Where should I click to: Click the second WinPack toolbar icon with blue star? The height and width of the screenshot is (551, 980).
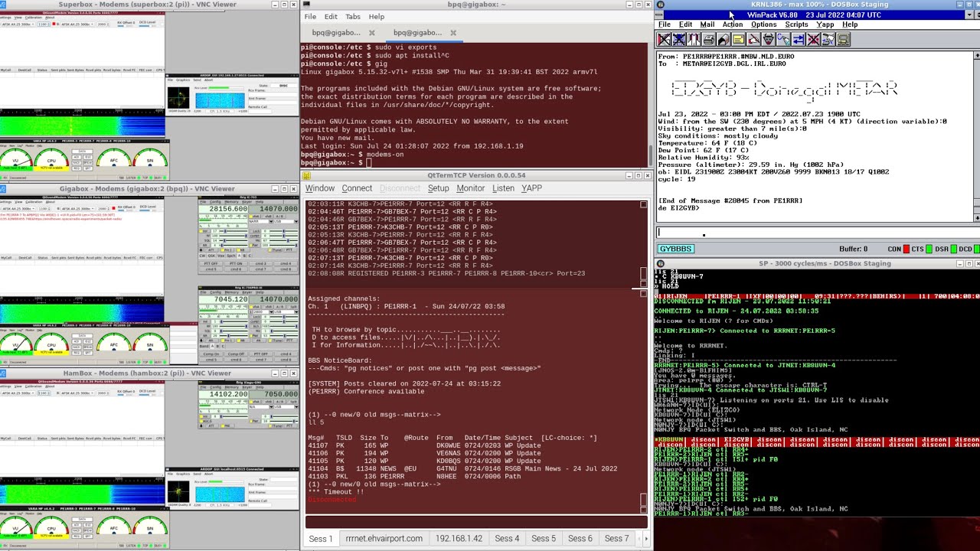point(679,39)
